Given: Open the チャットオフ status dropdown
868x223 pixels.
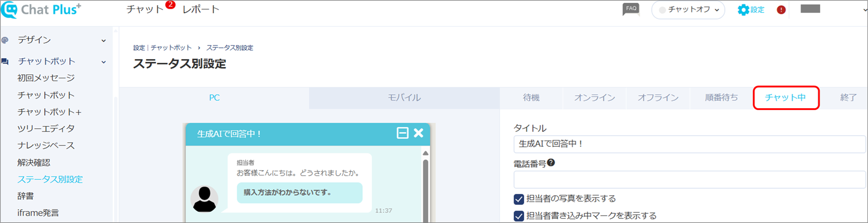Looking at the screenshot, I should [x=688, y=10].
